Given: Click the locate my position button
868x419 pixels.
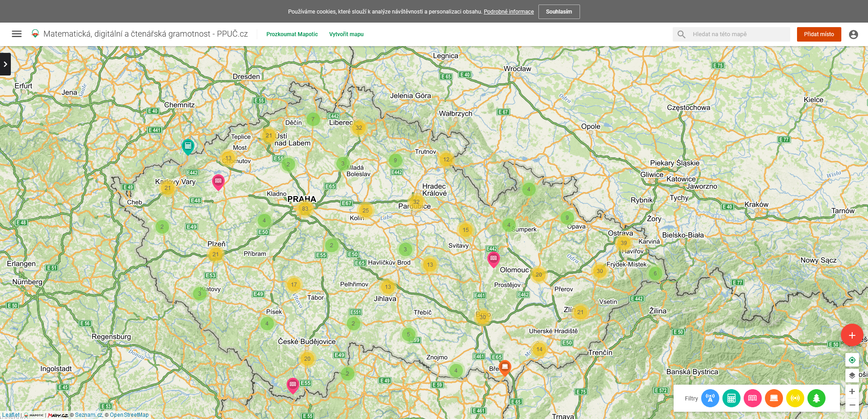Looking at the screenshot, I should 852,360.
